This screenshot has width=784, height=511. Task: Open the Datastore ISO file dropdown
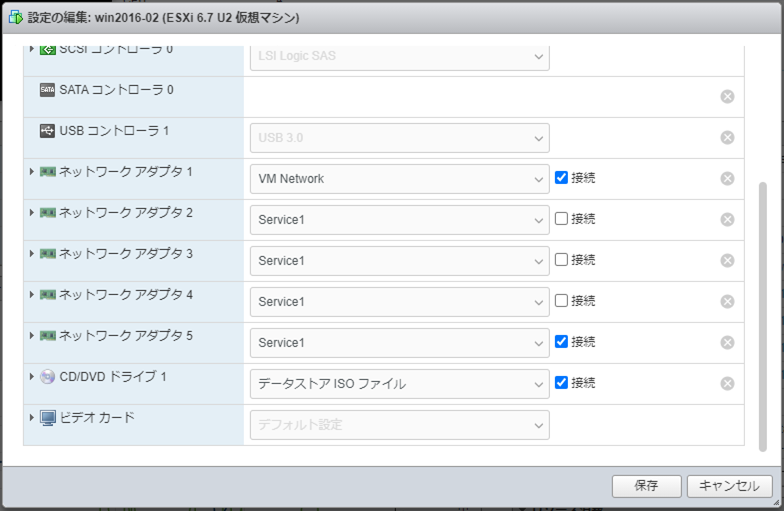click(x=399, y=384)
